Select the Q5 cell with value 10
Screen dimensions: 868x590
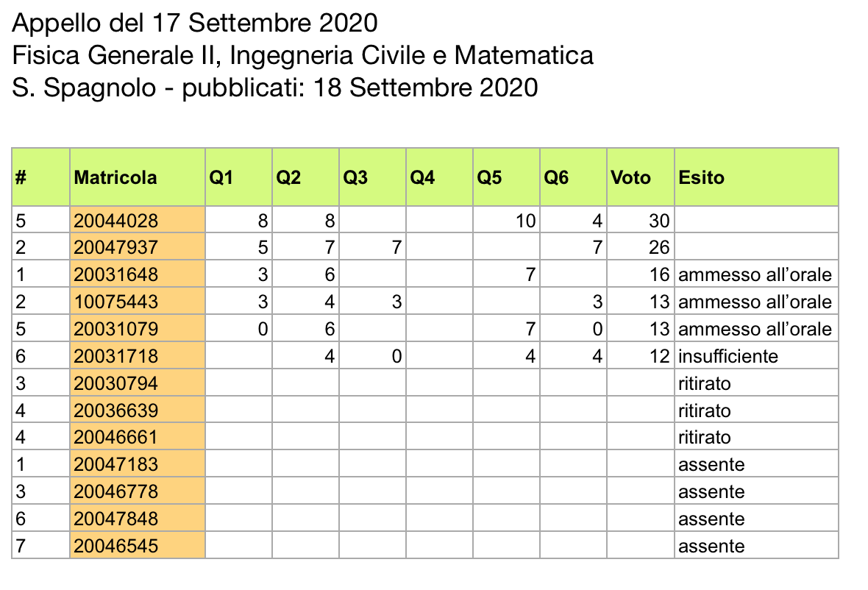[506, 220]
